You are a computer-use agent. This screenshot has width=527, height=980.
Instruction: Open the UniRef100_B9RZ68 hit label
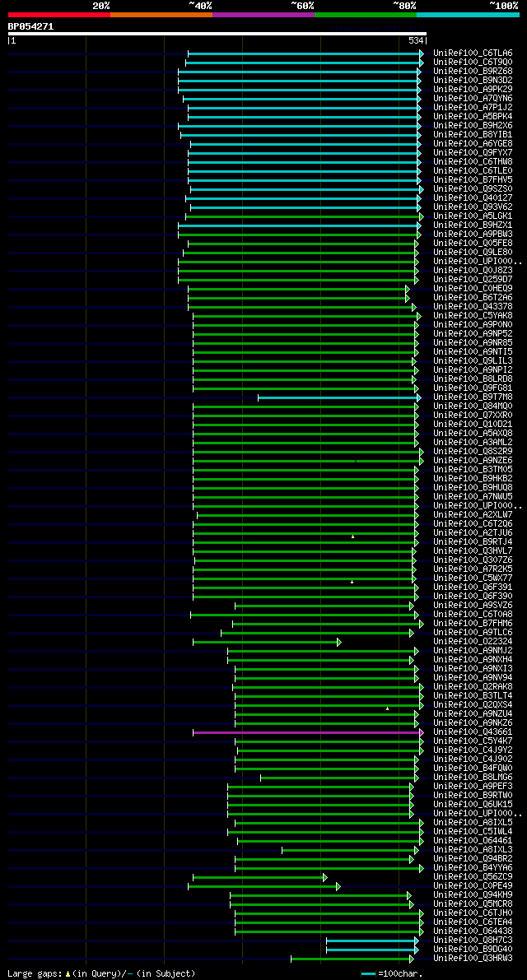pyautogui.click(x=473, y=72)
